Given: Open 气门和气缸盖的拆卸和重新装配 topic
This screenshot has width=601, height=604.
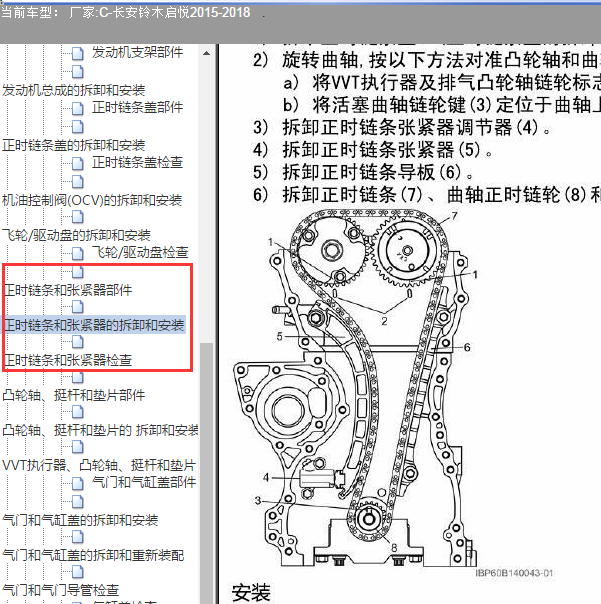Looking at the screenshot, I should (x=93, y=555).
